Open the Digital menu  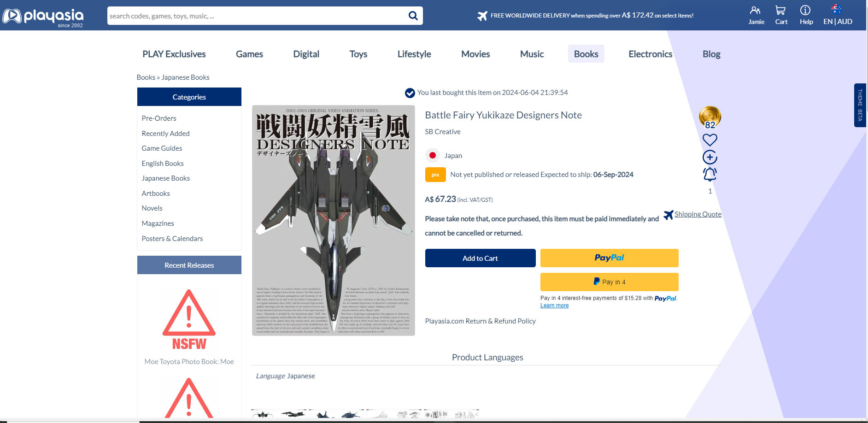point(306,54)
